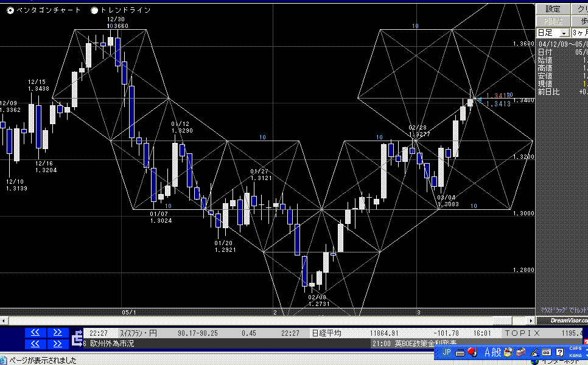This screenshot has height=365, width=588.
Task: Toggle the KANA lock indicator
Action: 575,355
